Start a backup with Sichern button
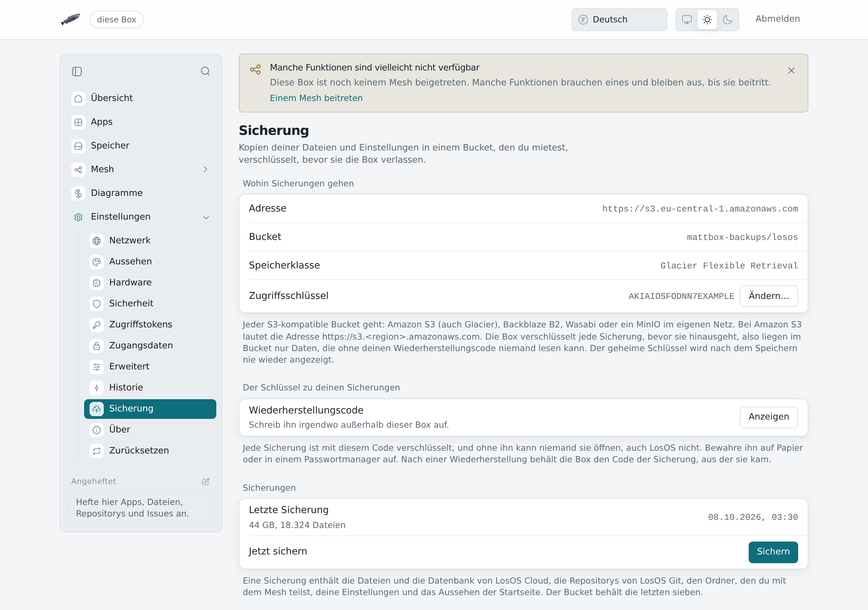868x610 pixels. pyautogui.click(x=773, y=552)
